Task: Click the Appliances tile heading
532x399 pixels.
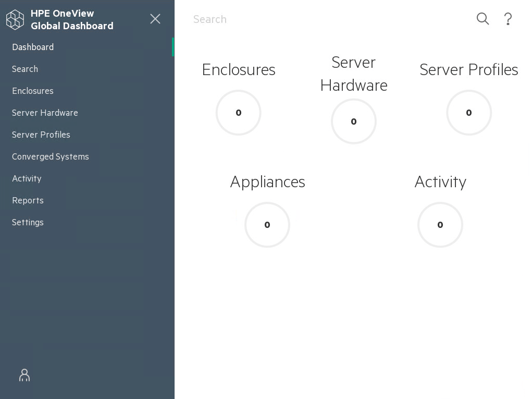Action: click(267, 182)
